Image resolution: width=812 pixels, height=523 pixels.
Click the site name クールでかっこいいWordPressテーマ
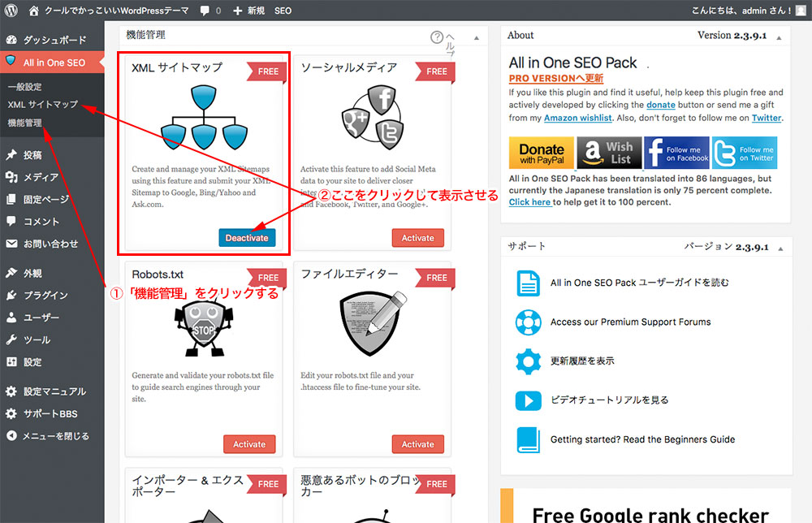coord(116,11)
